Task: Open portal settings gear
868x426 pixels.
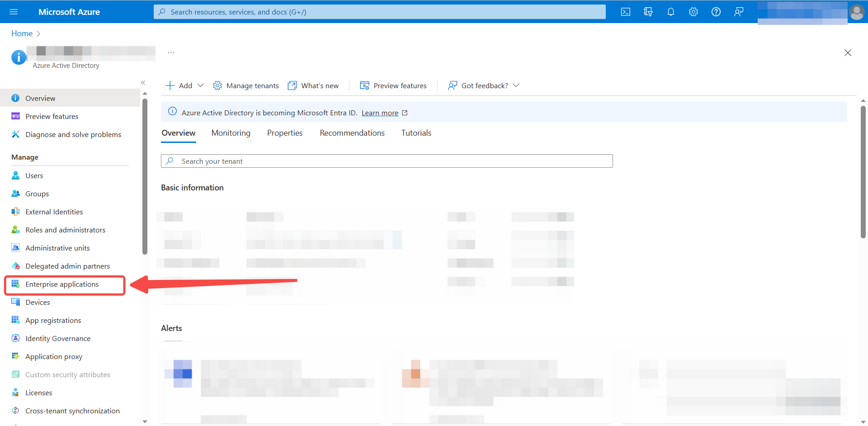Action: (x=693, y=12)
